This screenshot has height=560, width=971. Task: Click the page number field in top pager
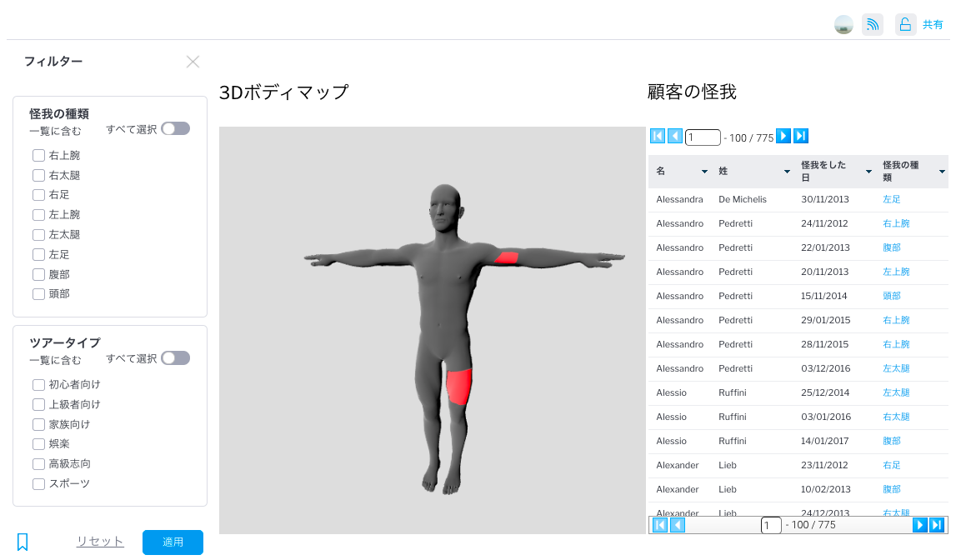click(x=702, y=137)
